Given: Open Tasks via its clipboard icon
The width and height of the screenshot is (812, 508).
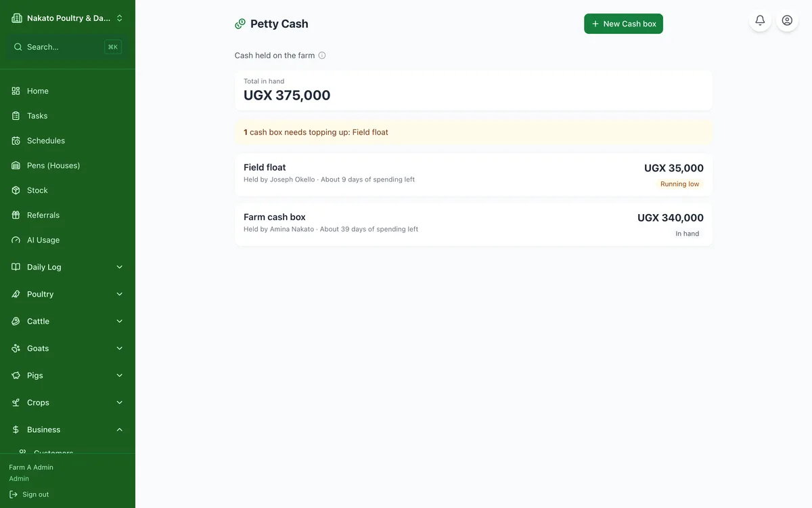Looking at the screenshot, I should [16, 116].
